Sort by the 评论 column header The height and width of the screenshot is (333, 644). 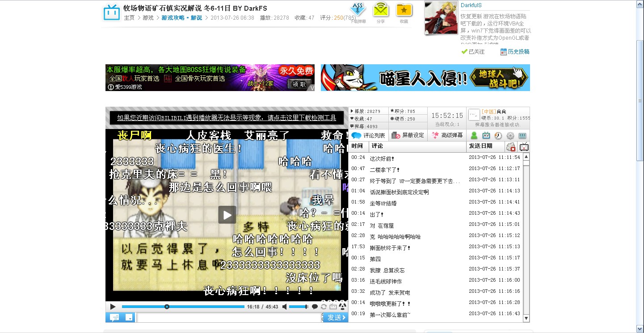(x=418, y=146)
